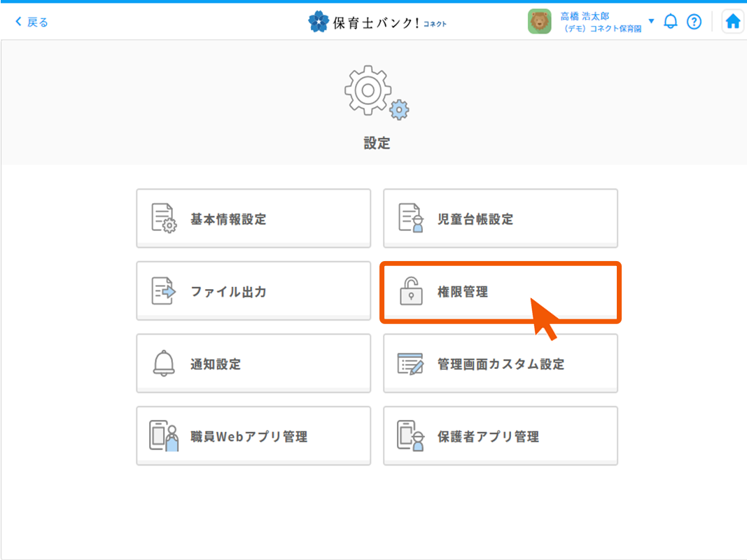Go back using 戻る link
The height and width of the screenshot is (560, 747).
coord(32,22)
